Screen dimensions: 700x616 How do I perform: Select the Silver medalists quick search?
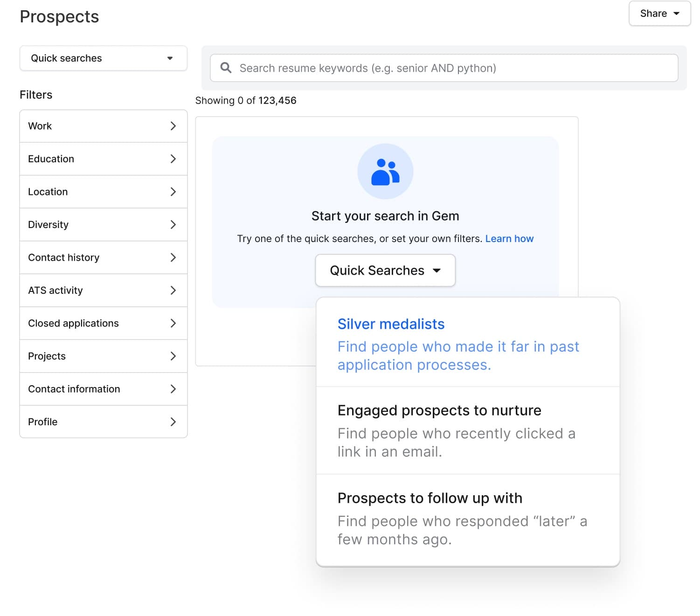[x=467, y=343]
